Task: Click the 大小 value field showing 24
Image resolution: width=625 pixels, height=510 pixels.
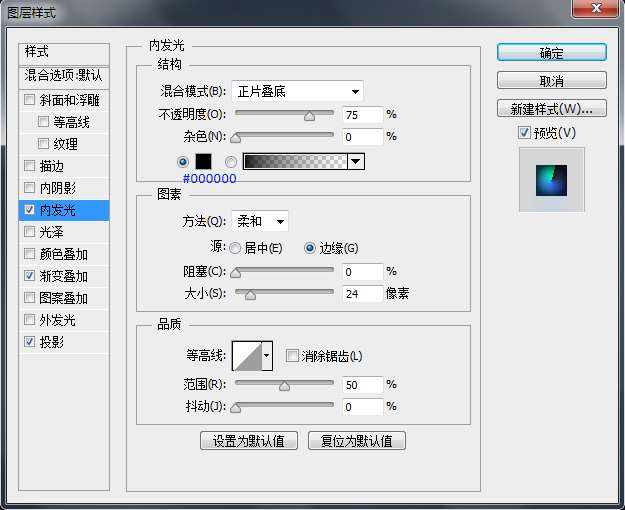Action: pos(363,294)
